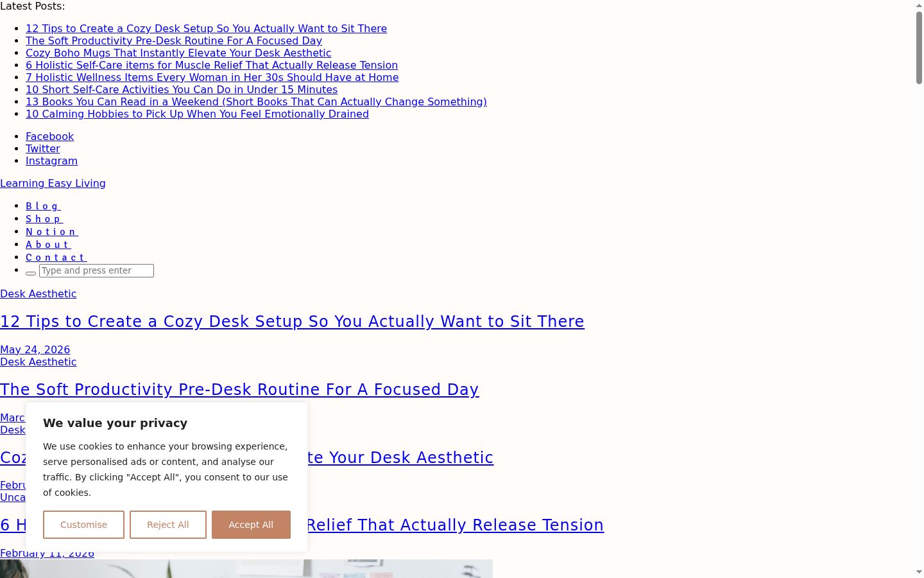924x578 pixels.
Task: Open '13 Books You Can Read in a Weekend' link
Action: click(x=256, y=101)
